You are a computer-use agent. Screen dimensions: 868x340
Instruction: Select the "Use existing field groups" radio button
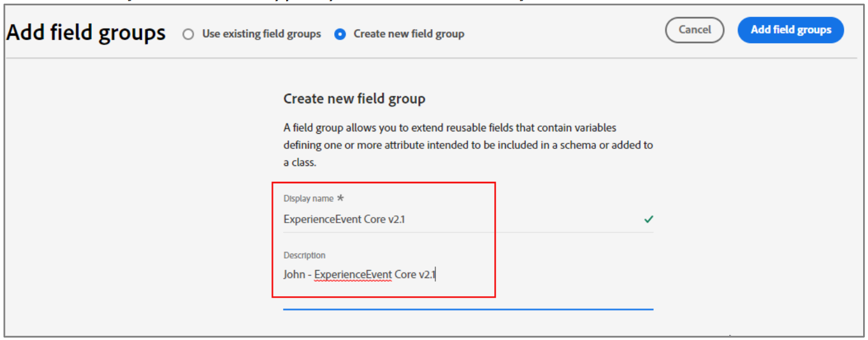tap(189, 34)
